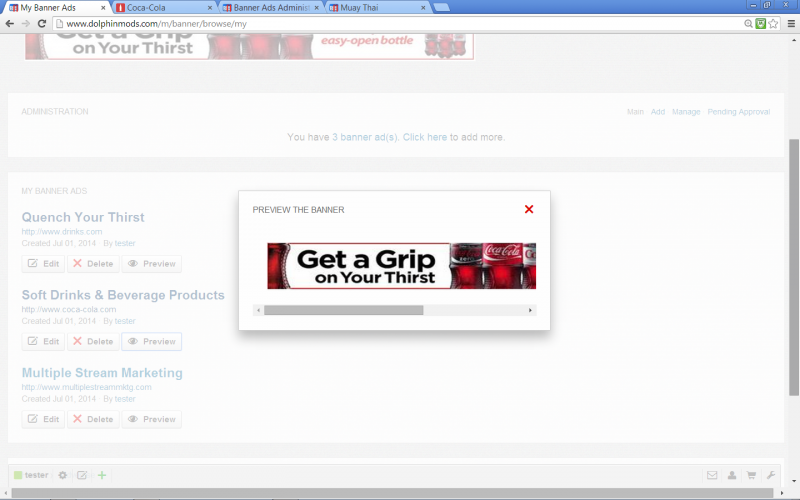Click the green extension icon in address bar
800x500 pixels.
tap(760, 23)
